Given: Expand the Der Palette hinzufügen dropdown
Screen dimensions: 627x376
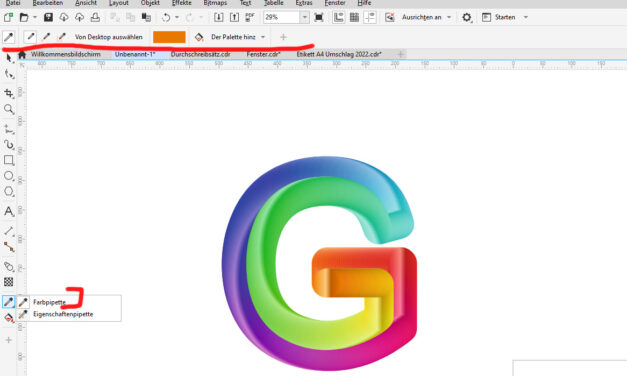Looking at the screenshot, I should pos(263,37).
